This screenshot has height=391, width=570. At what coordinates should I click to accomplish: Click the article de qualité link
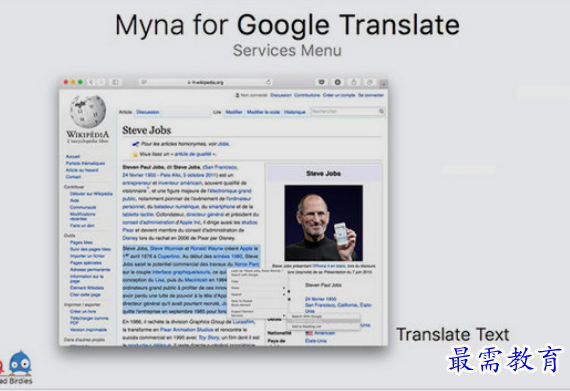193,154
